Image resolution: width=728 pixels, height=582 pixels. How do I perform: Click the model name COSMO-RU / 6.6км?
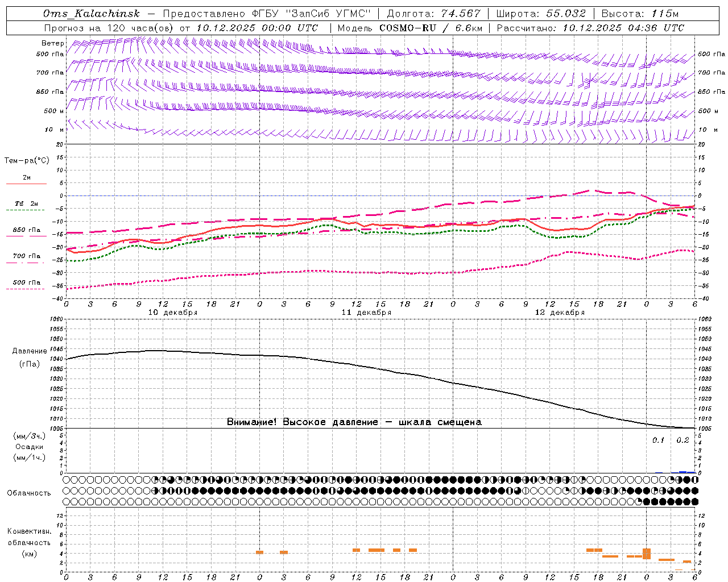tap(431, 28)
